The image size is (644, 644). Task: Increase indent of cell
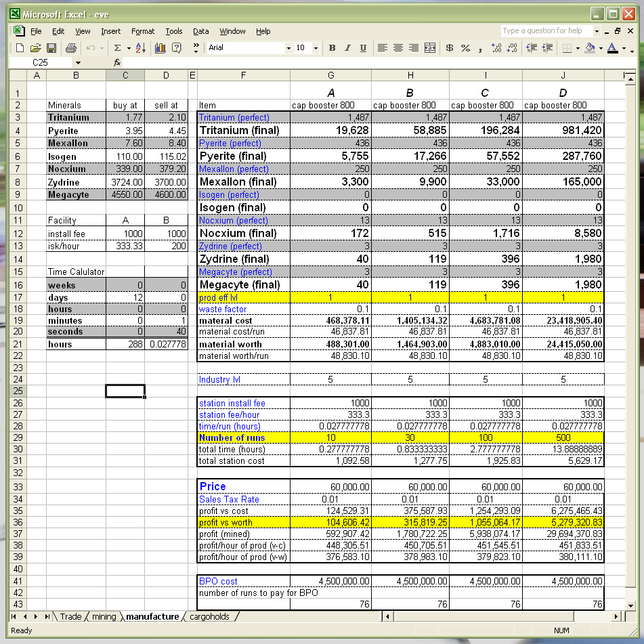[547, 48]
